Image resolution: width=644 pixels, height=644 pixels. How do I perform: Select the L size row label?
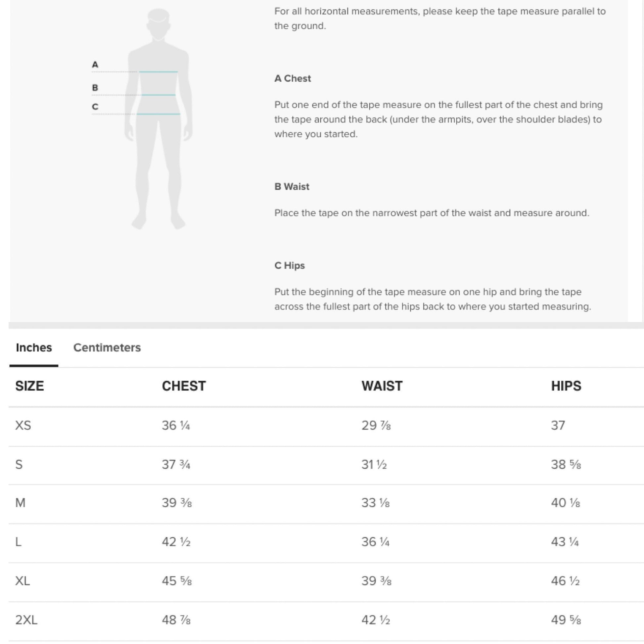click(18, 542)
